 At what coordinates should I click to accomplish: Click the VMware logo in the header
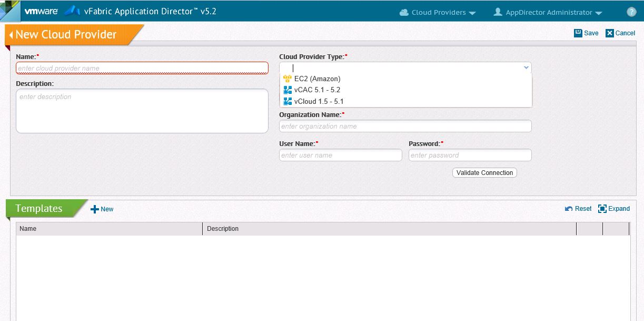[x=41, y=12]
